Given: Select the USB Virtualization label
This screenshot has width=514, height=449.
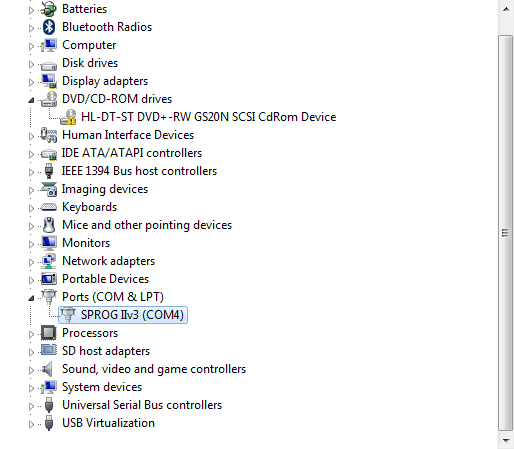Looking at the screenshot, I should (x=108, y=423).
